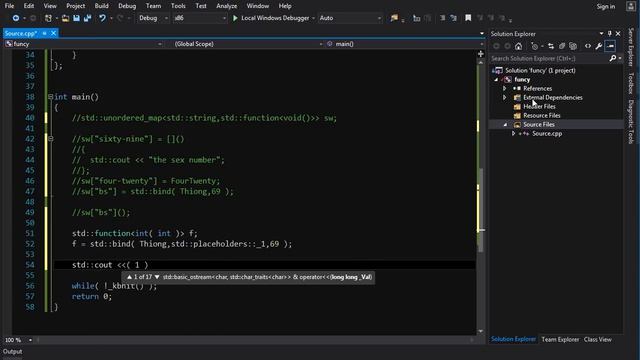The image size is (640, 360).
Task: Open the Solution Explorer window options arrow
Action: [601, 33]
